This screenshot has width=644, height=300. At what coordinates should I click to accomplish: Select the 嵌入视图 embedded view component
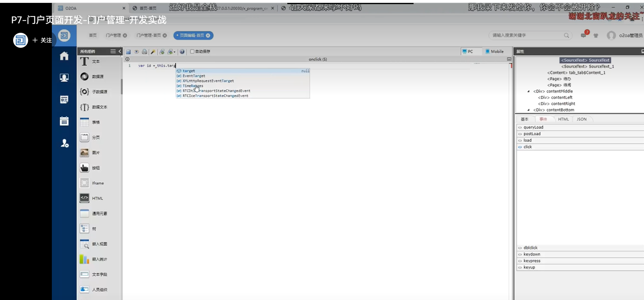point(94,244)
